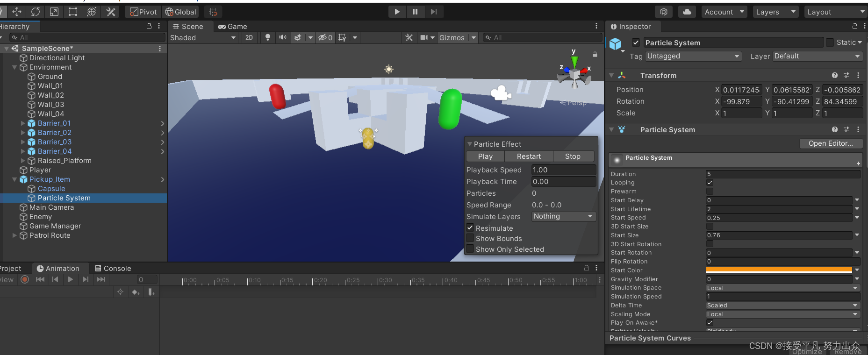The height and width of the screenshot is (355, 868).
Task: Toggle 2D view mode in Scene
Action: [249, 37]
